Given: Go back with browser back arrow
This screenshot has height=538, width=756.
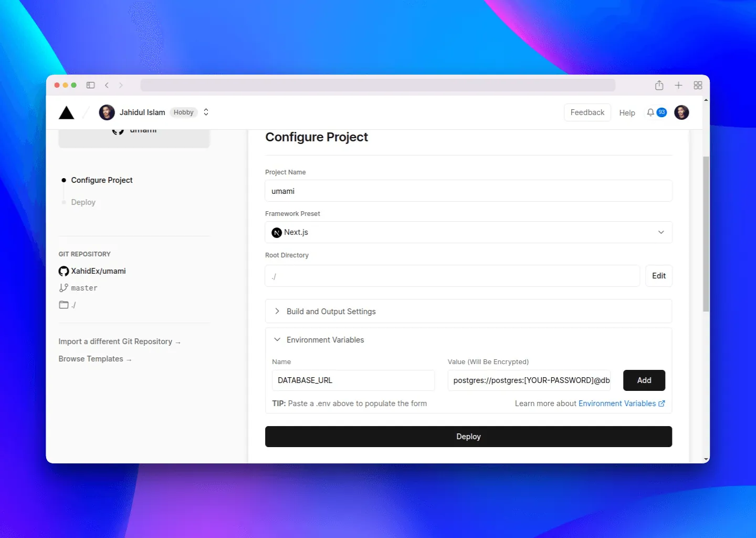Looking at the screenshot, I should click(x=107, y=85).
